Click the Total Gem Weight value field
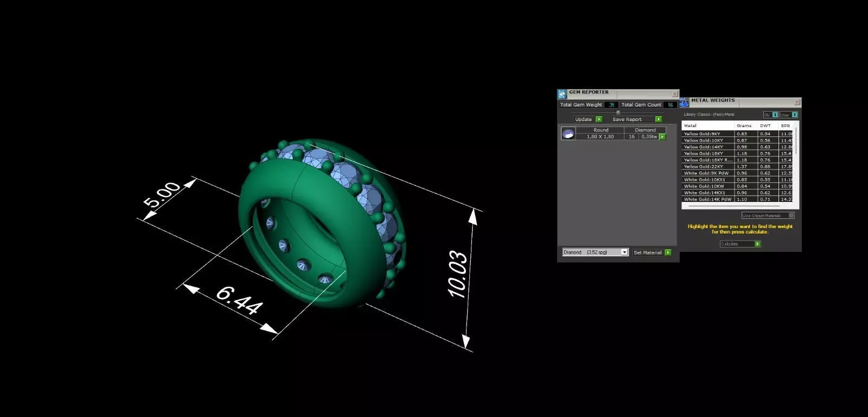Screen dimensions: 868x417 pos(611,105)
